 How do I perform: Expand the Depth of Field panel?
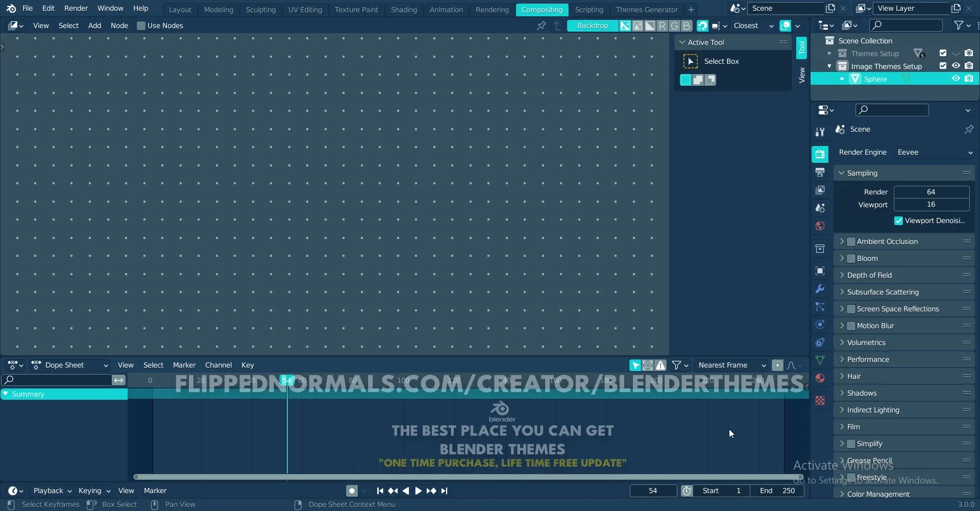pos(842,275)
